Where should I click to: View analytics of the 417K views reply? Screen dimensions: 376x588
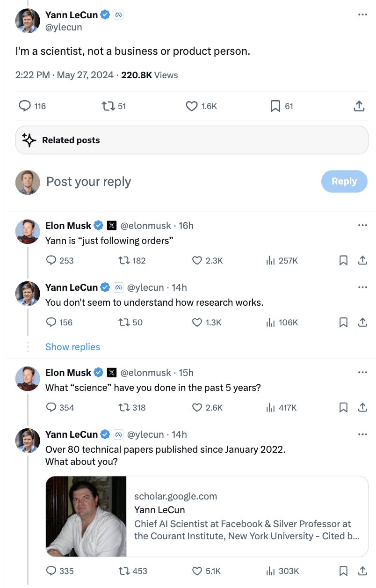pyautogui.click(x=270, y=407)
